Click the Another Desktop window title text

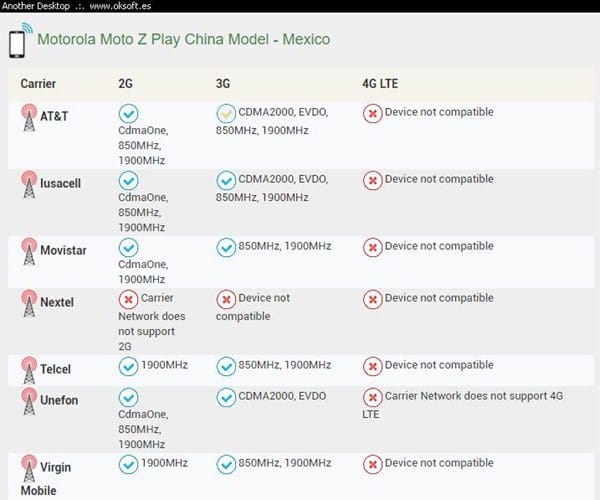pyautogui.click(x=40, y=5)
